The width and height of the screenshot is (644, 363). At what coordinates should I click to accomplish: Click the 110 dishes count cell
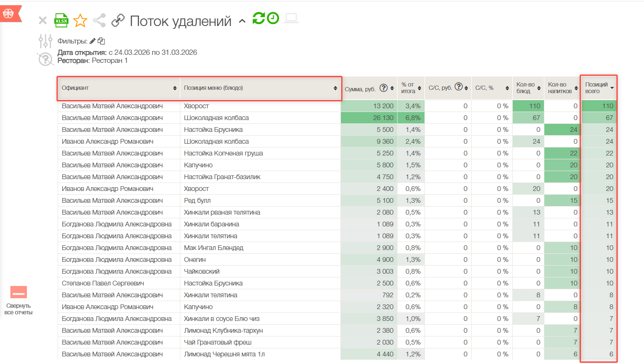(x=528, y=106)
